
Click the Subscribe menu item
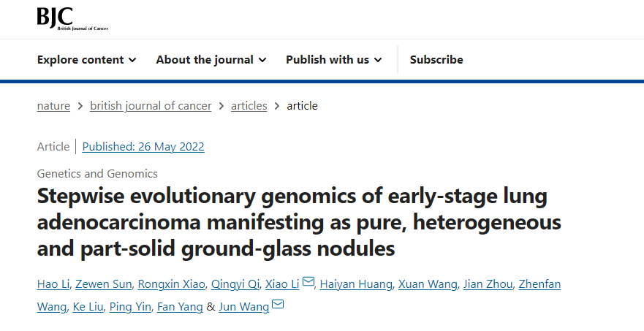pos(436,60)
